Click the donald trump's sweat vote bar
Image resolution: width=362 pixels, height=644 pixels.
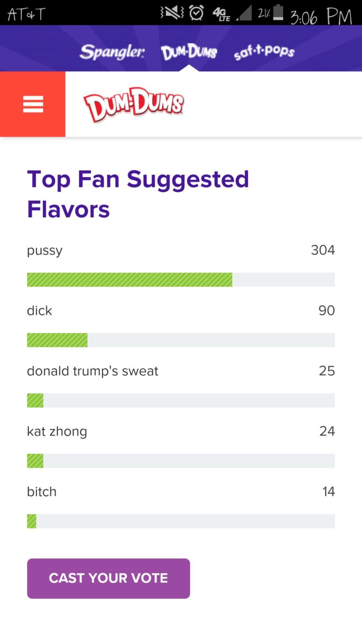click(x=181, y=401)
